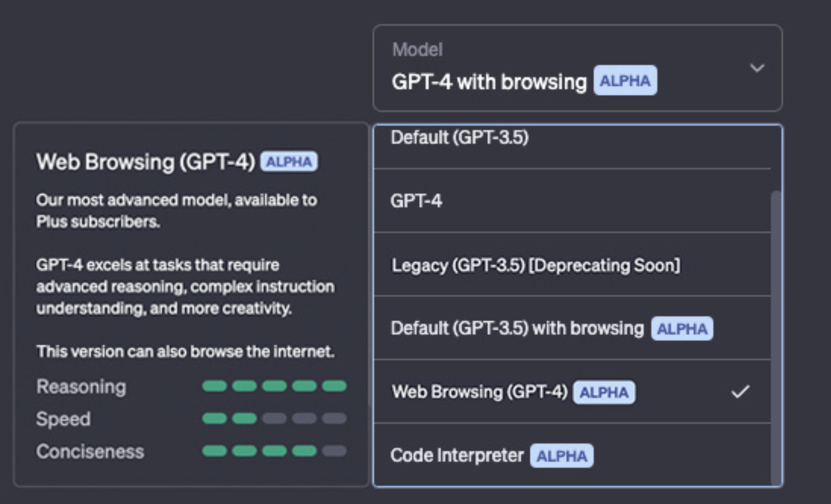
Task: Click 'Our most advanced model' description text
Action: pyautogui.click(x=176, y=211)
